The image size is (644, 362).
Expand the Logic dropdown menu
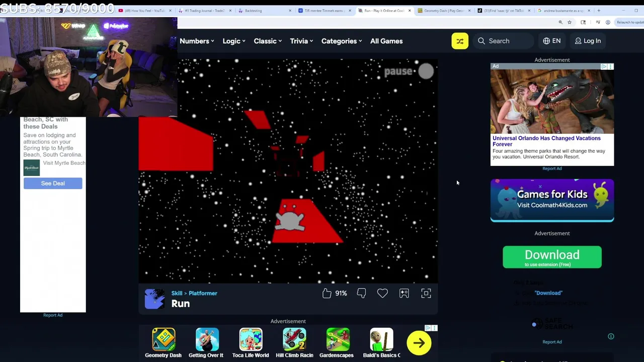(234, 41)
